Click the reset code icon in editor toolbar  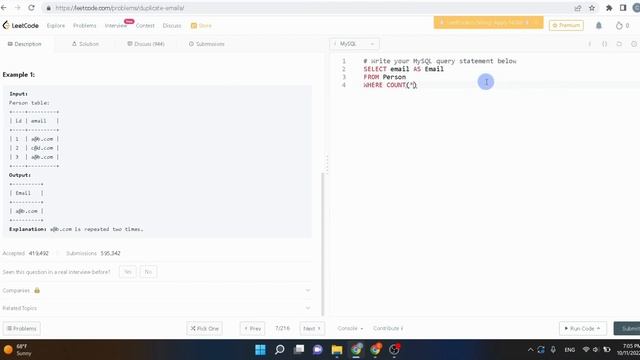[619, 44]
